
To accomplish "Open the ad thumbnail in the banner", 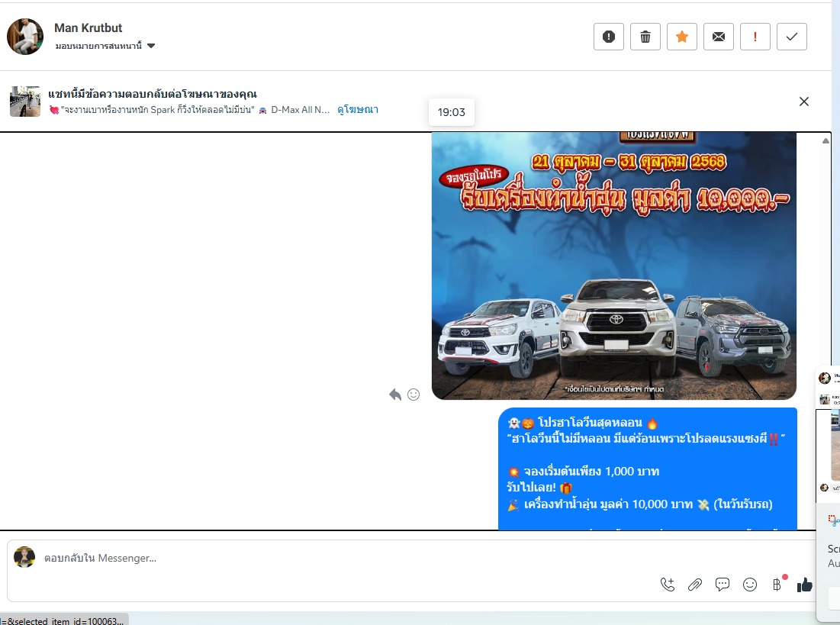I will point(24,101).
